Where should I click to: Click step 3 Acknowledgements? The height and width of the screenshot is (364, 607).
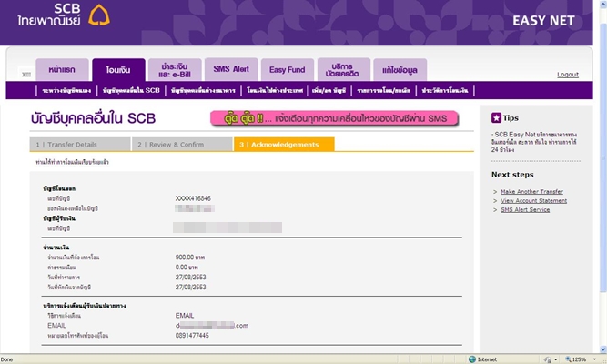284,145
